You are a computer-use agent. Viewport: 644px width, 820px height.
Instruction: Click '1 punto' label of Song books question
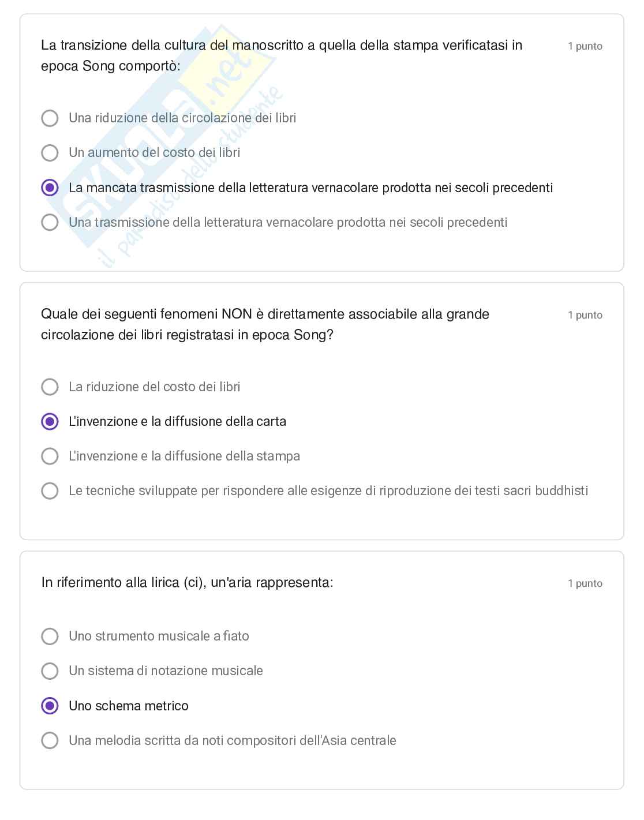click(x=585, y=315)
